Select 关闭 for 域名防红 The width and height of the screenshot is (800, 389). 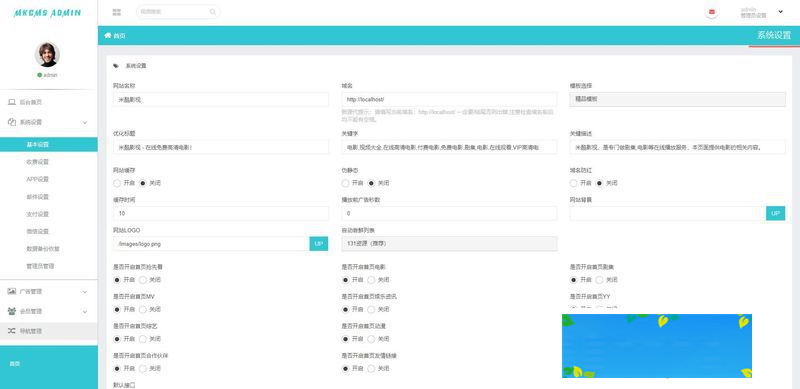coord(599,183)
